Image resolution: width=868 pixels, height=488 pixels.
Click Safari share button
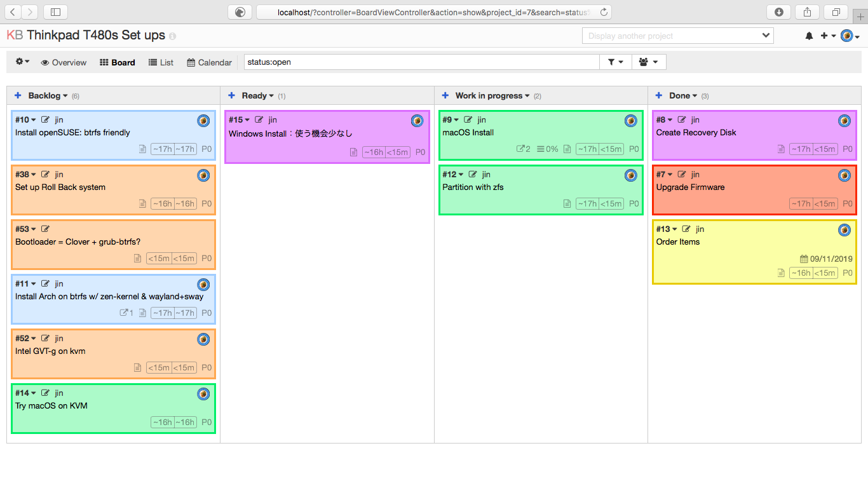click(x=807, y=11)
